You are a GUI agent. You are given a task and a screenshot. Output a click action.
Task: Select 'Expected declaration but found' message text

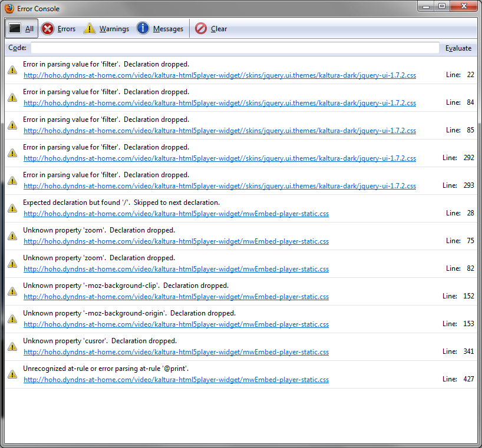(x=121, y=203)
